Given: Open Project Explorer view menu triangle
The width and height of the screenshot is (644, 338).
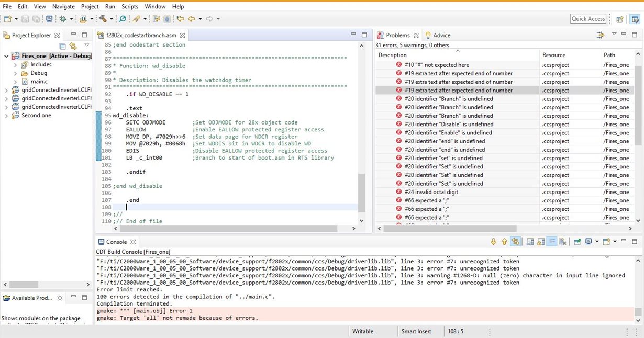Looking at the screenshot, I should click(x=86, y=46).
